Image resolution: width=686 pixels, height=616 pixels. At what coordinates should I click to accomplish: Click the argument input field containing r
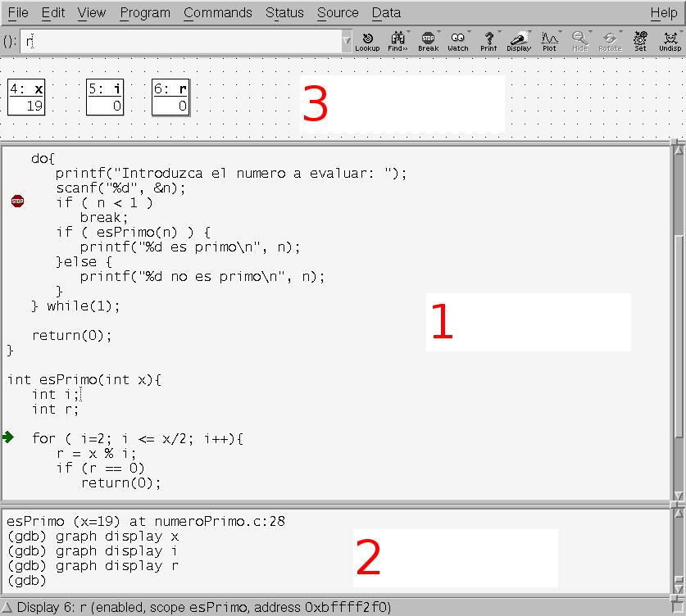click(x=180, y=40)
